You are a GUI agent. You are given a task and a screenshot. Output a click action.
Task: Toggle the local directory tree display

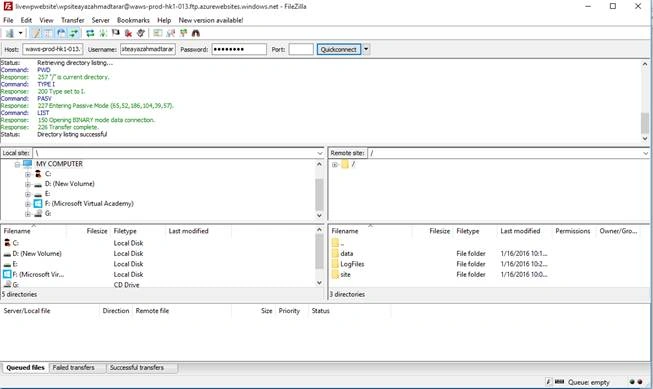48,33
